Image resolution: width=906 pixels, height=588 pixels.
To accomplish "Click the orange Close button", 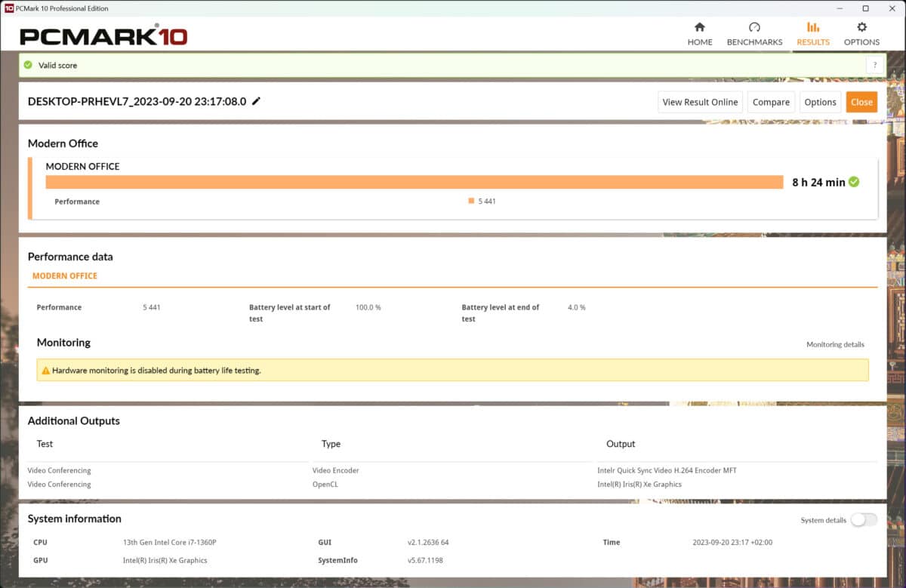I will point(861,102).
